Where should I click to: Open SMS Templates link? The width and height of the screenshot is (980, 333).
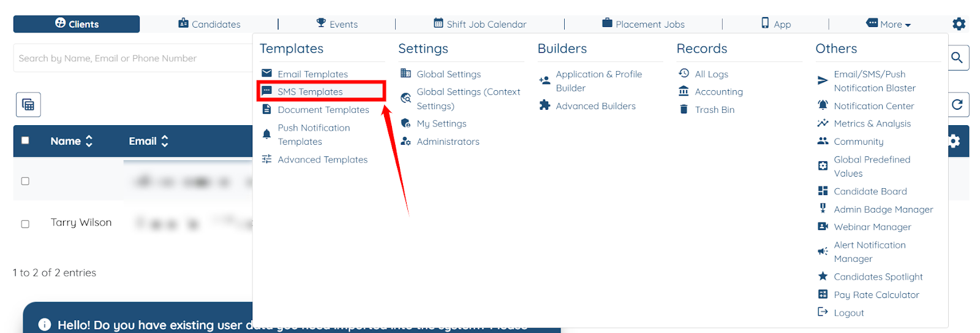click(310, 92)
